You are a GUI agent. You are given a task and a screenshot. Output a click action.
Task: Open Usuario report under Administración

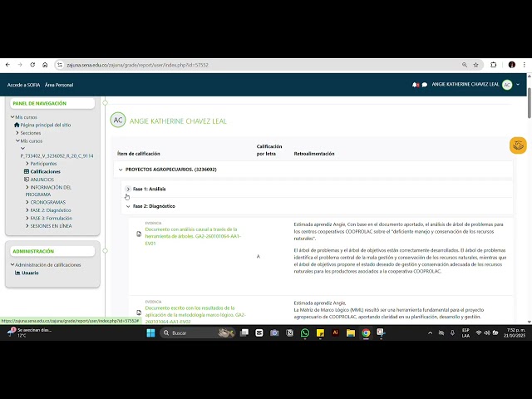tap(30, 273)
